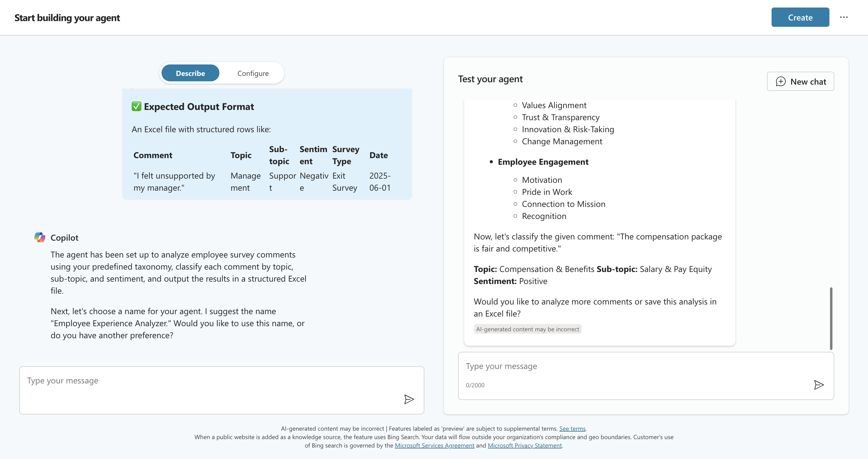Click the Exit Survey cell
Image resolution: width=868 pixels, height=459 pixels.
(344, 182)
